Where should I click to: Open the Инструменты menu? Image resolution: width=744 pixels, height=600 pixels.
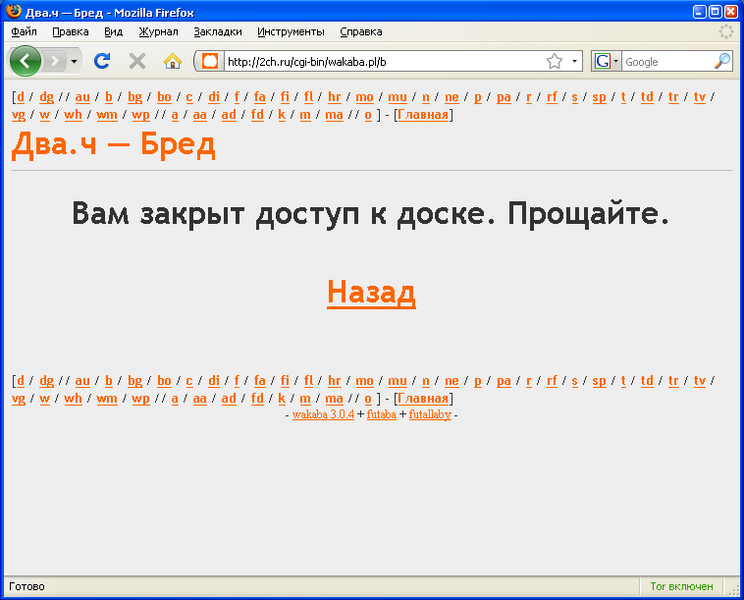click(x=291, y=32)
